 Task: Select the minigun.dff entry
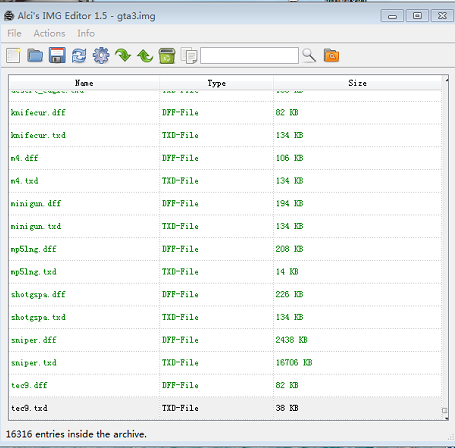(225, 203)
